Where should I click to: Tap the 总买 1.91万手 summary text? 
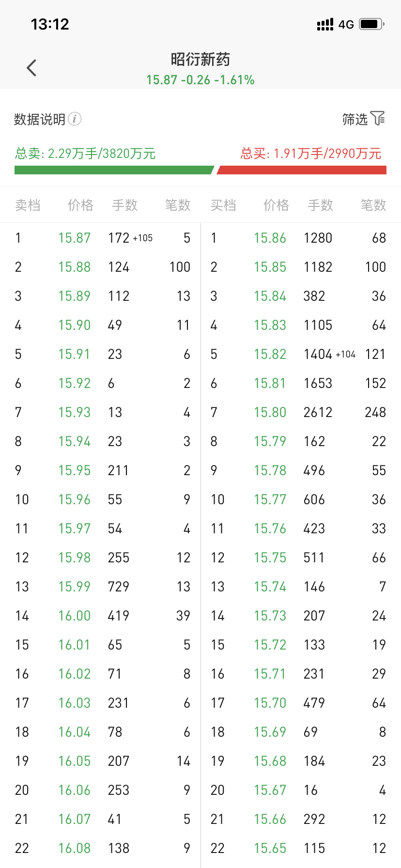click(311, 154)
